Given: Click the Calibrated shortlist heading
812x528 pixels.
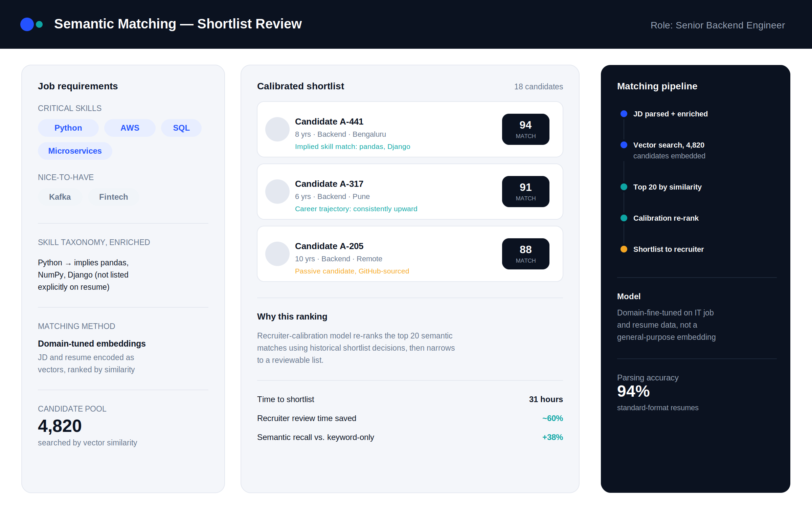Looking at the screenshot, I should [x=300, y=86].
